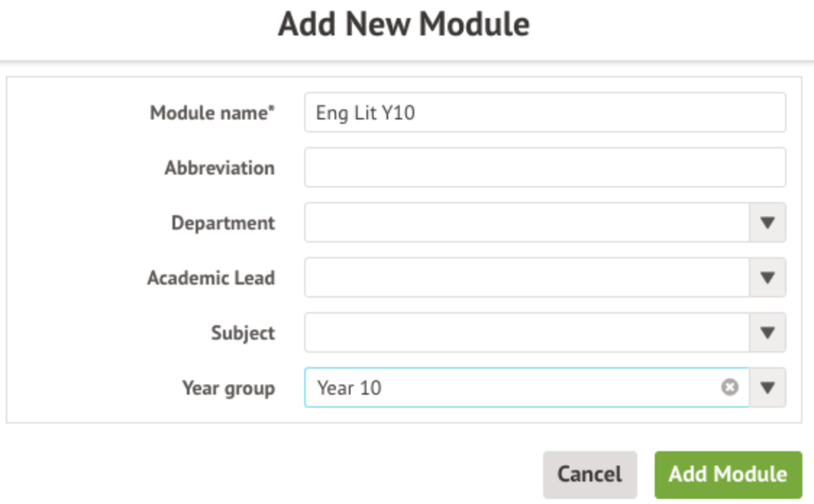
Task: Click the Add New Module dialog title
Action: pos(404,25)
